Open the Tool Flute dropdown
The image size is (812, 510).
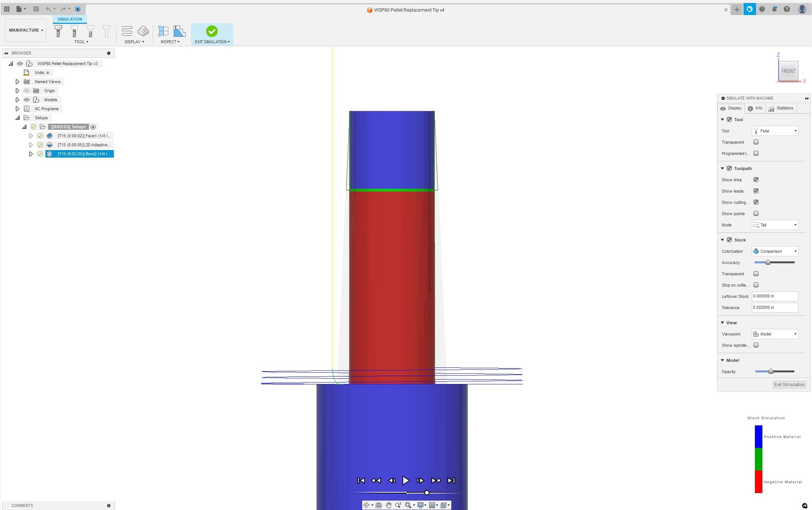click(x=775, y=131)
